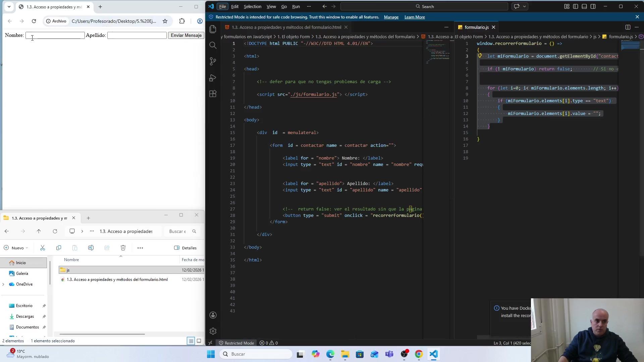Open the Accounts menu in VS Code
This screenshot has height=362, width=644.
(213, 315)
